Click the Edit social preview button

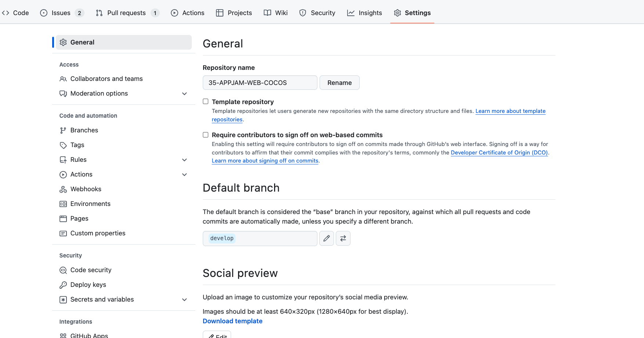[x=217, y=335]
